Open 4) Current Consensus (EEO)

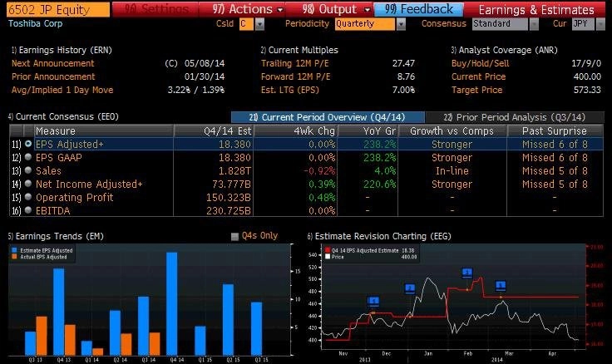63,116
